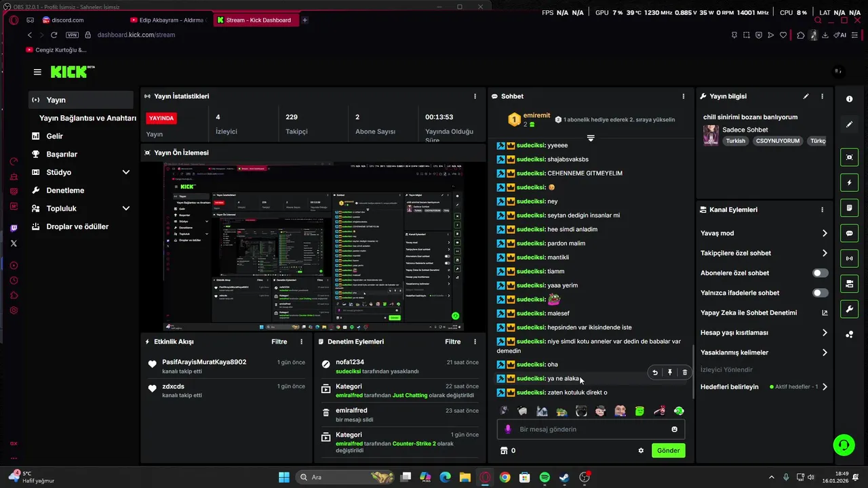Open Filtre in Denetim Eylemleri panel

(453, 342)
